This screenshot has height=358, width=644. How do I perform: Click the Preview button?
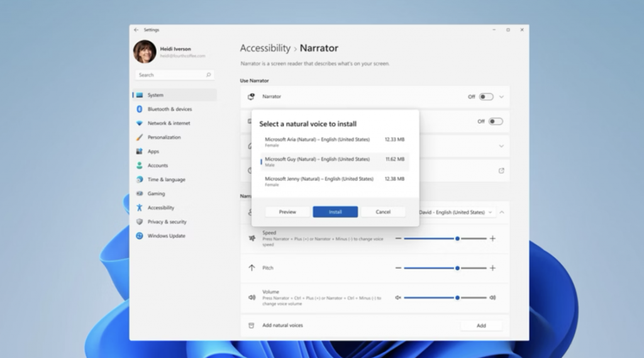point(287,211)
